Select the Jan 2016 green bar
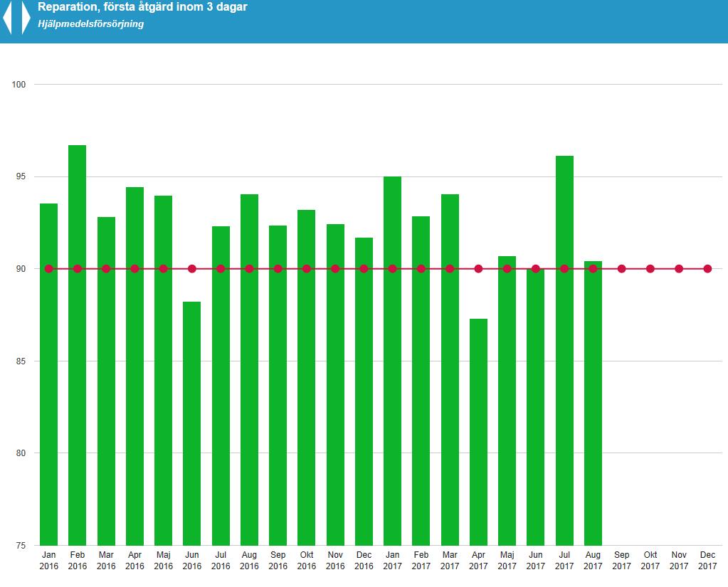 point(49,374)
